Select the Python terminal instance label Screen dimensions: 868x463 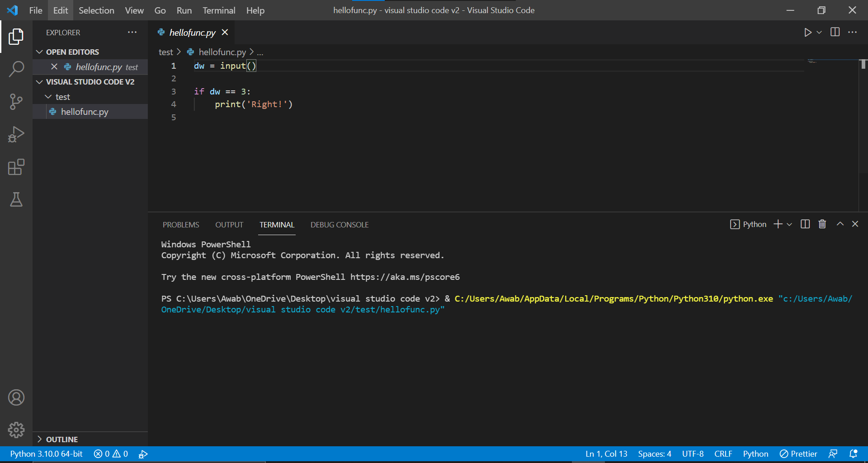tap(748, 224)
